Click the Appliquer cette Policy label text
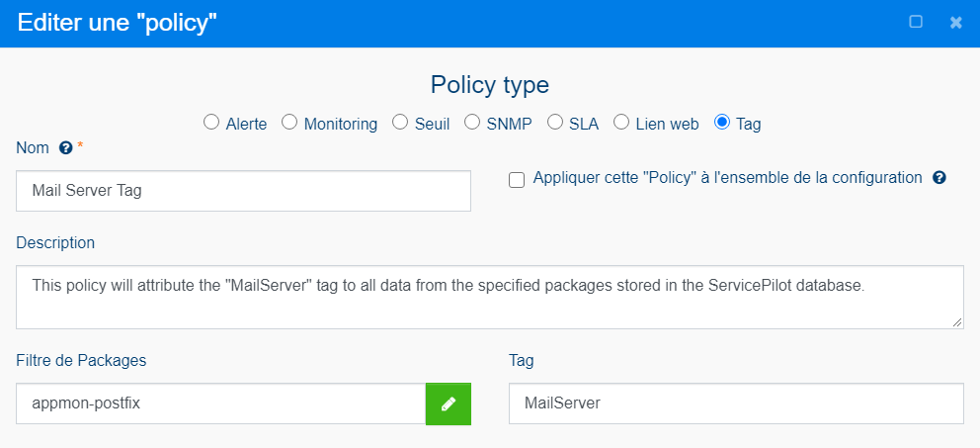The image size is (980, 448). tap(727, 178)
